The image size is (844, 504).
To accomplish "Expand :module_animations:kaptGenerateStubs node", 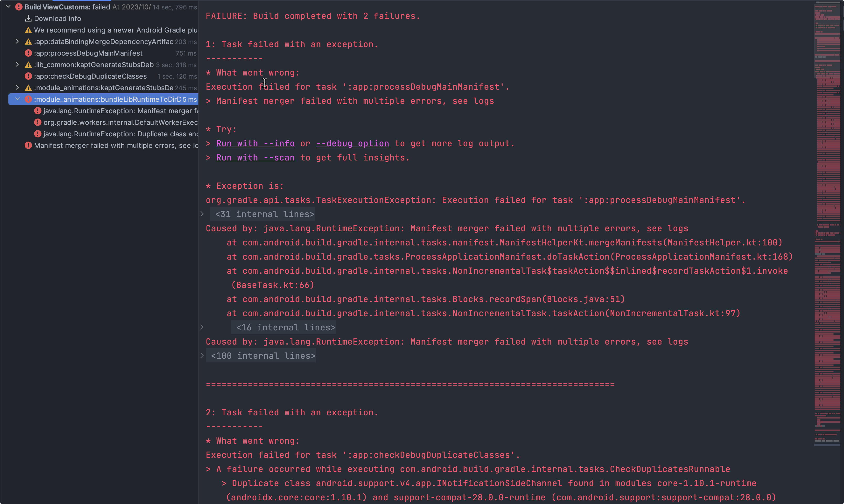I will coord(17,88).
